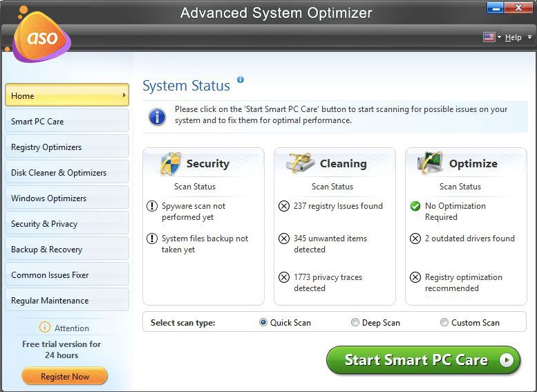Image resolution: width=537 pixels, height=392 pixels.
Task: Click green check beside No Optimization Required
Action: [415, 206]
